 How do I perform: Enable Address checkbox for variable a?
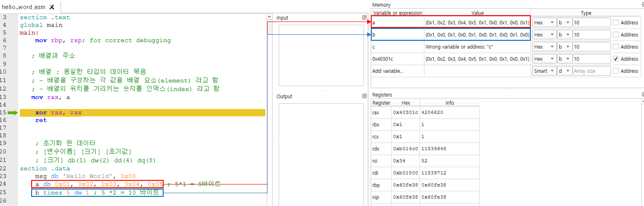[616, 22]
